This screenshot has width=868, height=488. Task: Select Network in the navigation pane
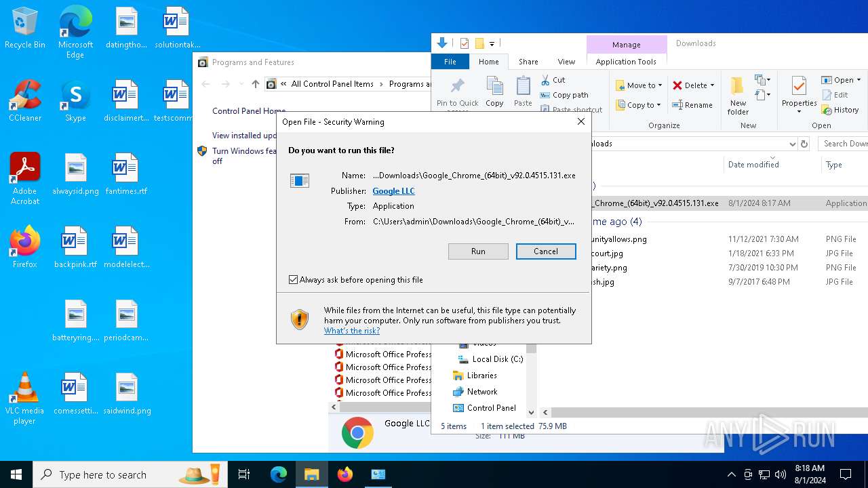pyautogui.click(x=482, y=392)
